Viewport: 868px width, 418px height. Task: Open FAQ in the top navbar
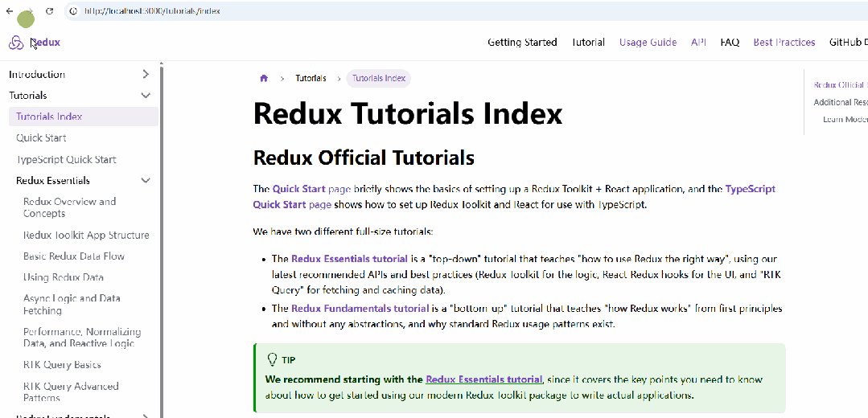click(730, 43)
